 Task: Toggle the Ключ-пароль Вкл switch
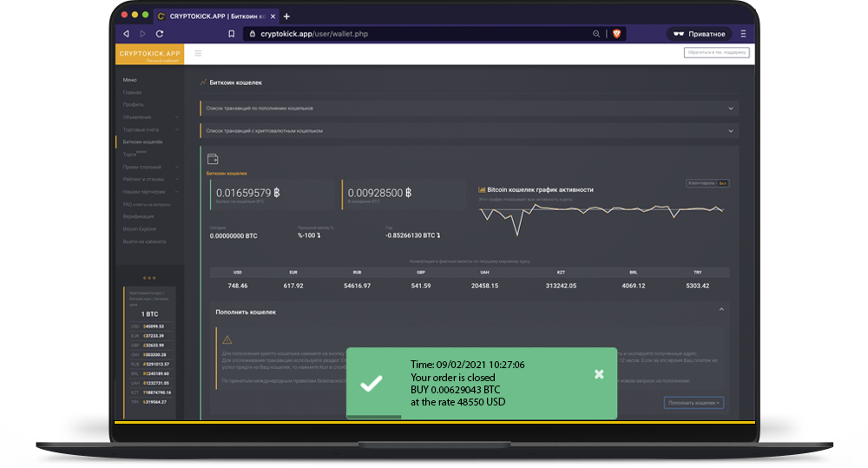point(707,183)
